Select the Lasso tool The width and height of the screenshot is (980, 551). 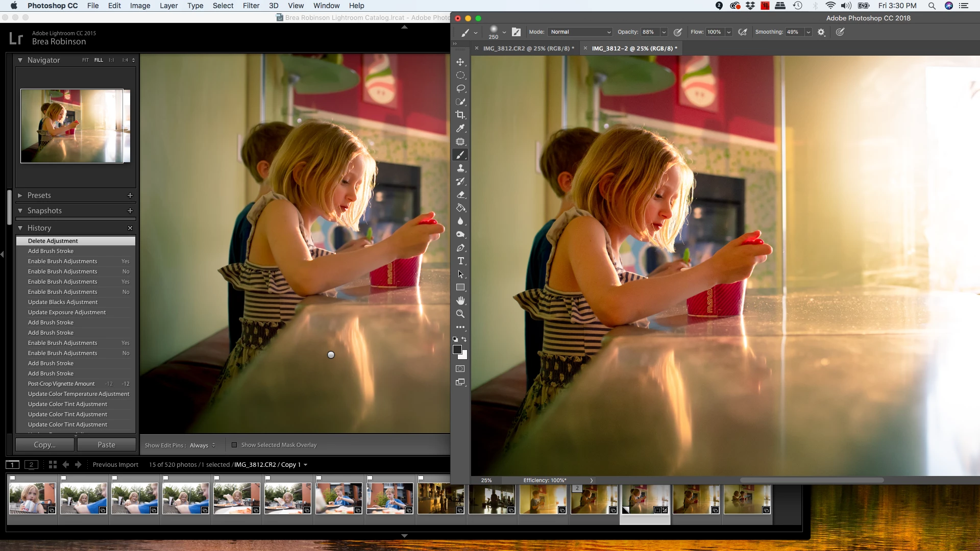click(460, 88)
